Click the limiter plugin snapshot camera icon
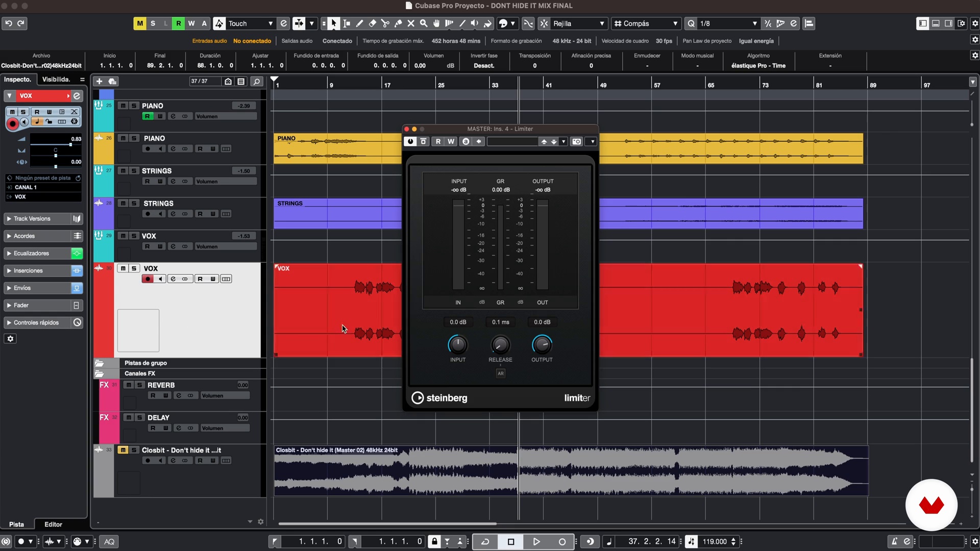The height and width of the screenshot is (551, 980). point(577,142)
